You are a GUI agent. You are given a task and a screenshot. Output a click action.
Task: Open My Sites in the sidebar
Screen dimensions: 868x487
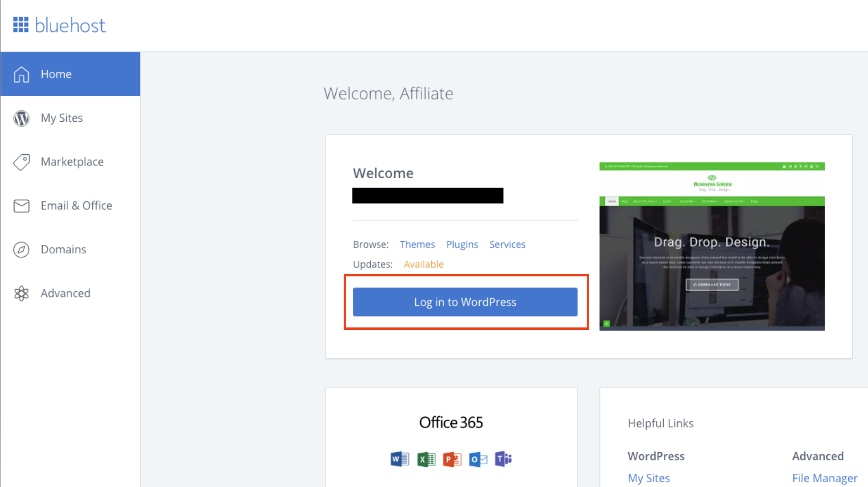[x=70, y=118]
